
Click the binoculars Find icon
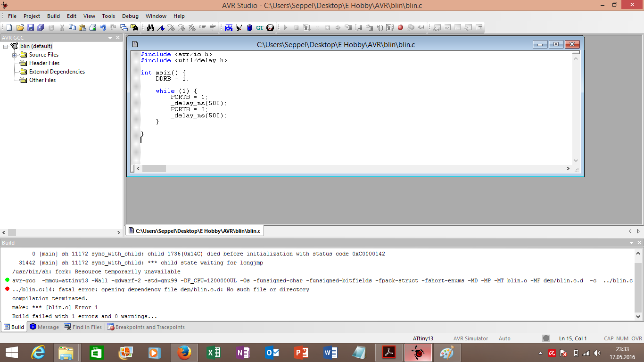point(150,28)
